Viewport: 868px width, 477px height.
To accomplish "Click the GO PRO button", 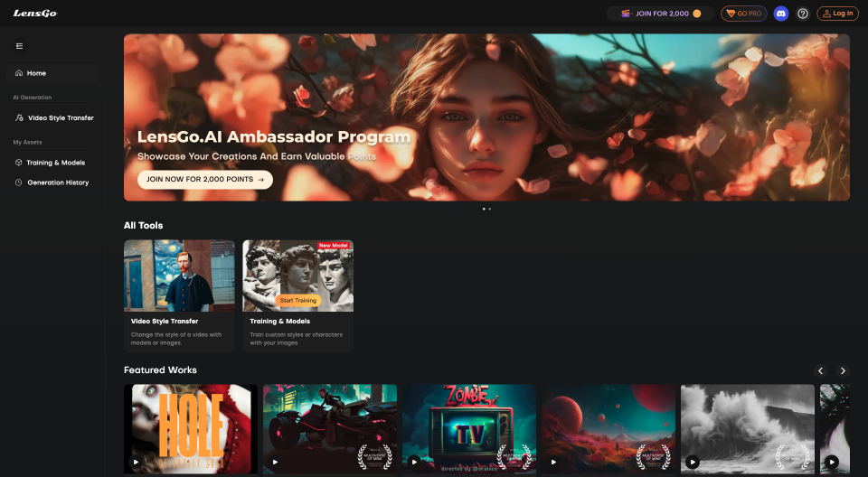I will click(743, 14).
